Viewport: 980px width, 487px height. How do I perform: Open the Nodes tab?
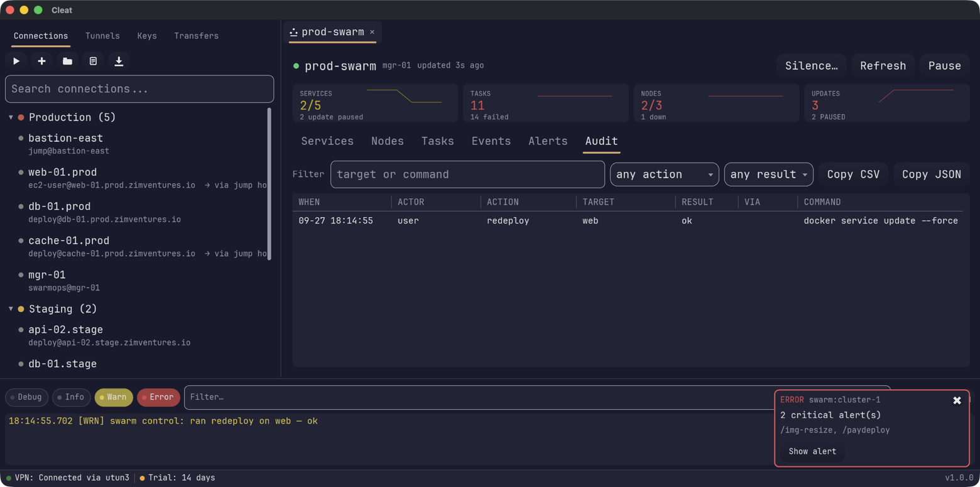[388, 141]
